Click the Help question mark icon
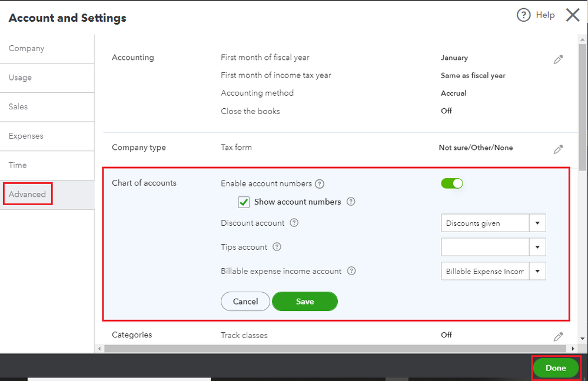Image resolution: width=588 pixels, height=381 pixels. [523, 15]
